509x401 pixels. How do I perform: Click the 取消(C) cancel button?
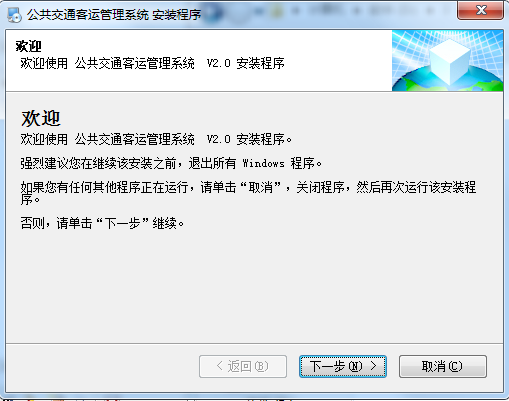(443, 366)
